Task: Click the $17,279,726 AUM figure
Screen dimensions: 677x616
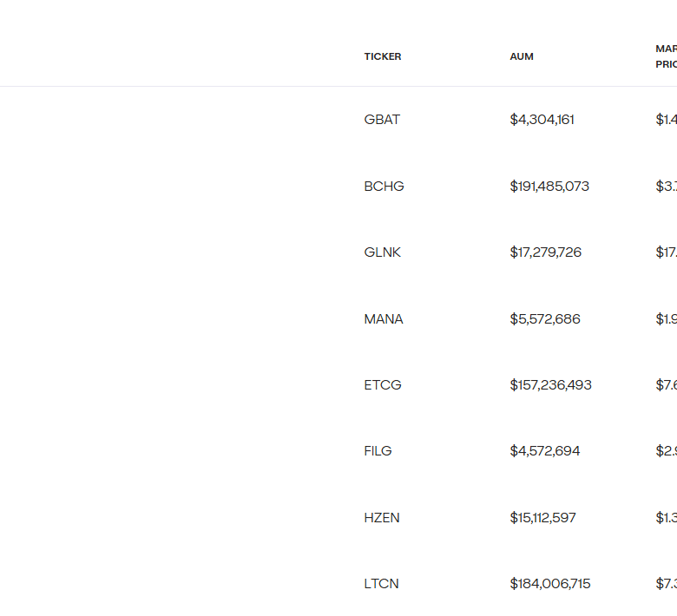Action: (x=545, y=252)
